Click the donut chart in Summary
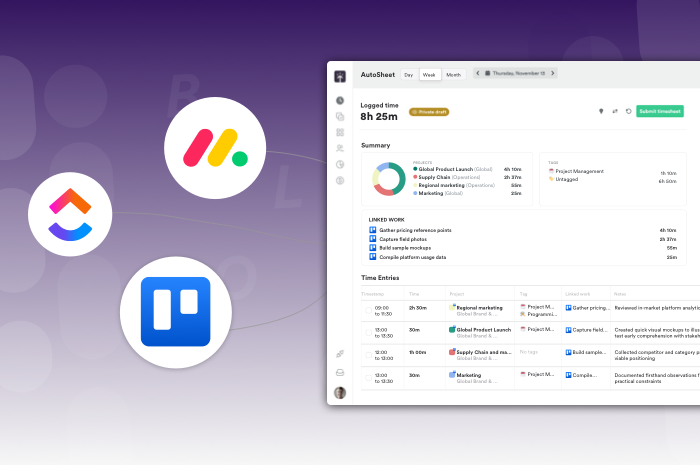700x465 pixels. pyautogui.click(x=382, y=179)
